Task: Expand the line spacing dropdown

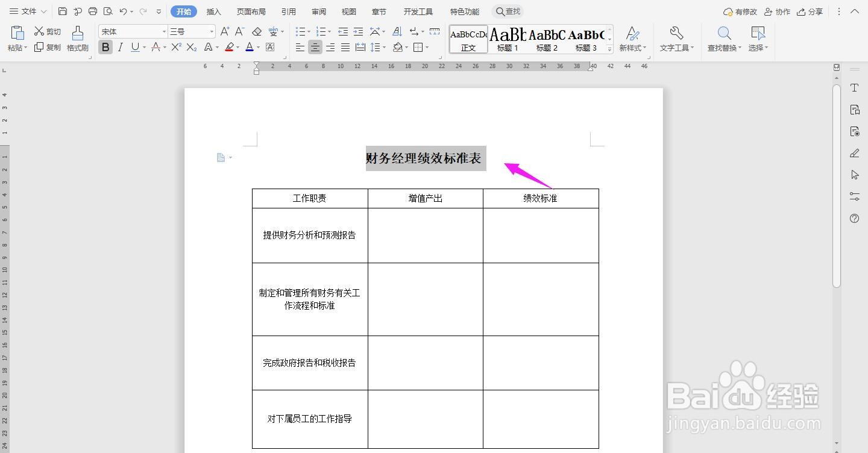Action: (x=385, y=47)
